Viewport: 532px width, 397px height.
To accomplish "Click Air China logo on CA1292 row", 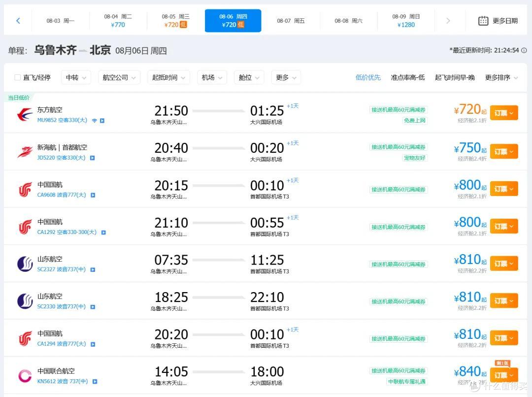I will tap(25, 227).
